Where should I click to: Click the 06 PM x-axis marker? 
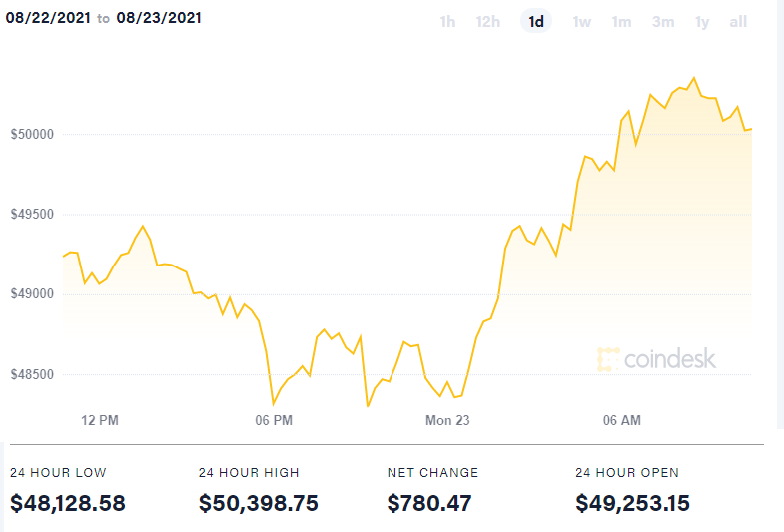274,421
